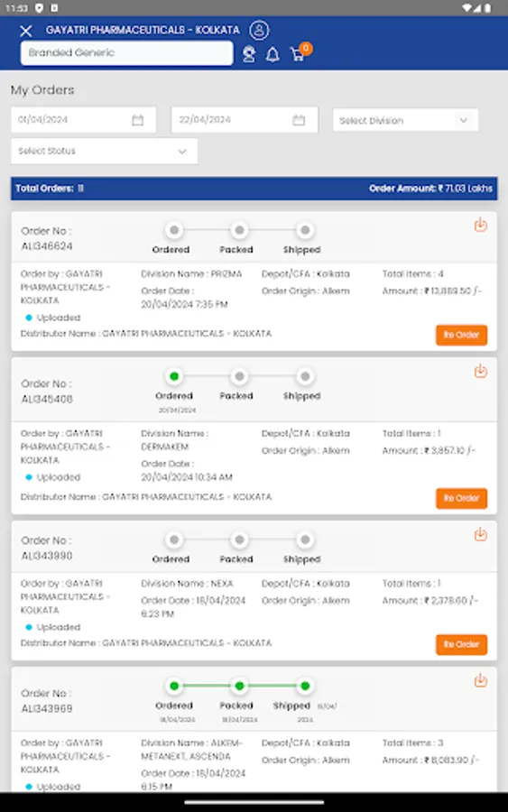Tap the customer support headset icon
This screenshot has width=508, height=812.
(x=249, y=54)
